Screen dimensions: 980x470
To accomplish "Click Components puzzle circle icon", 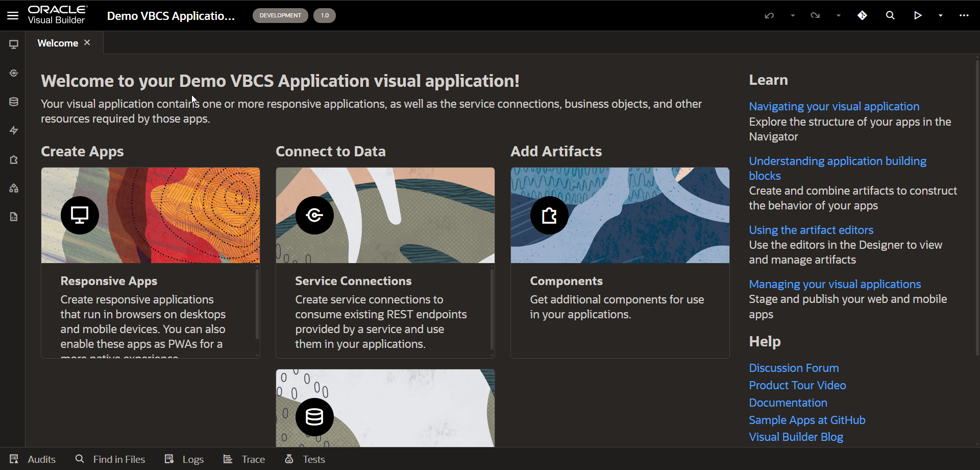I will (x=549, y=215).
